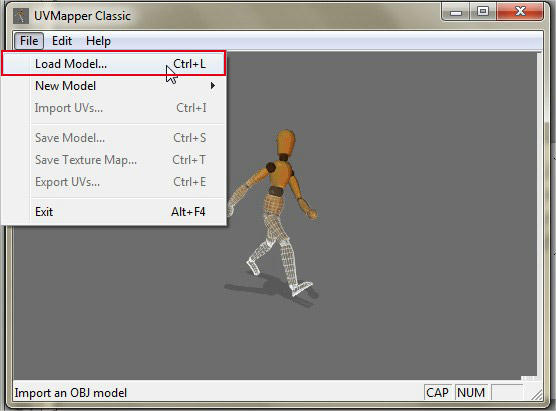Open the New Model submenu
Screen dimensions: 556x411
(x=113, y=85)
